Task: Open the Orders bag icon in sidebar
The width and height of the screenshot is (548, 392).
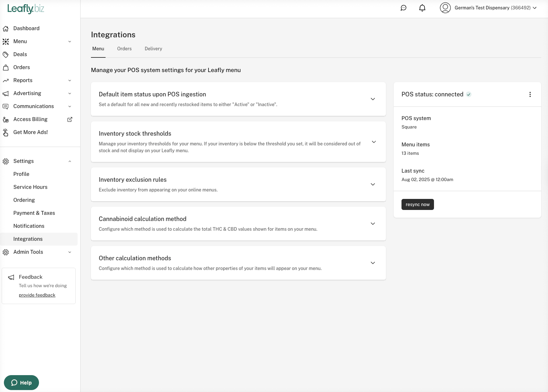Action: [6, 67]
